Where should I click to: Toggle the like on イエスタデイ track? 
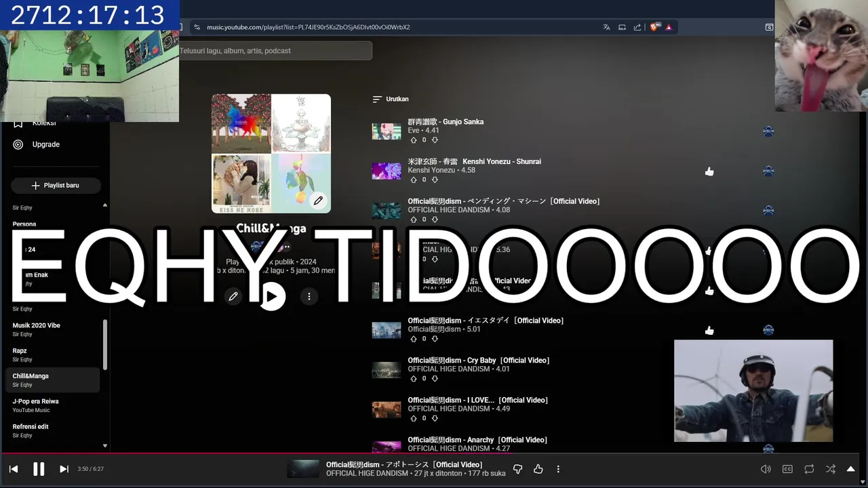tap(709, 331)
